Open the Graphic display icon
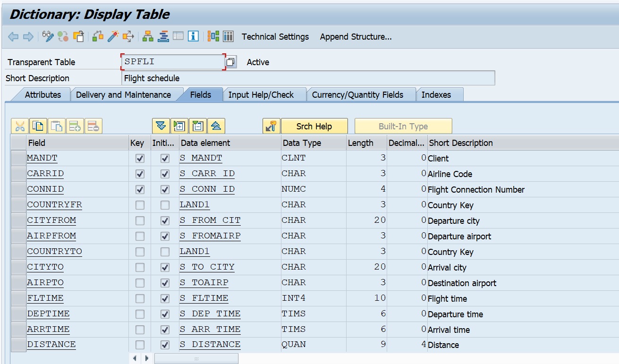Viewport: 619px width, 364px height. pos(213,36)
